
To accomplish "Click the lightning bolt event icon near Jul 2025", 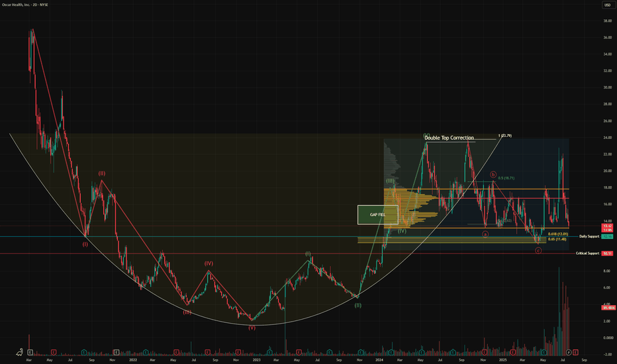I will pyautogui.click(x=569, y=352).
